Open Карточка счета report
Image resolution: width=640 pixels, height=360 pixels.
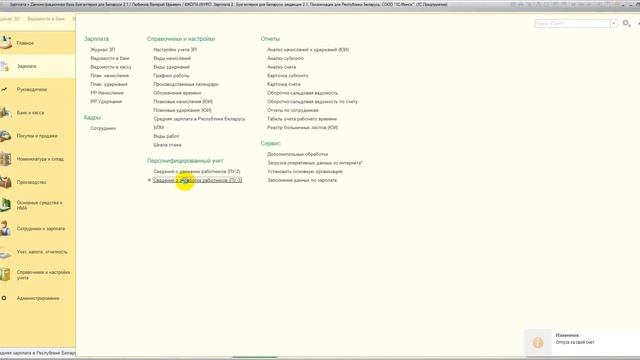284,84
